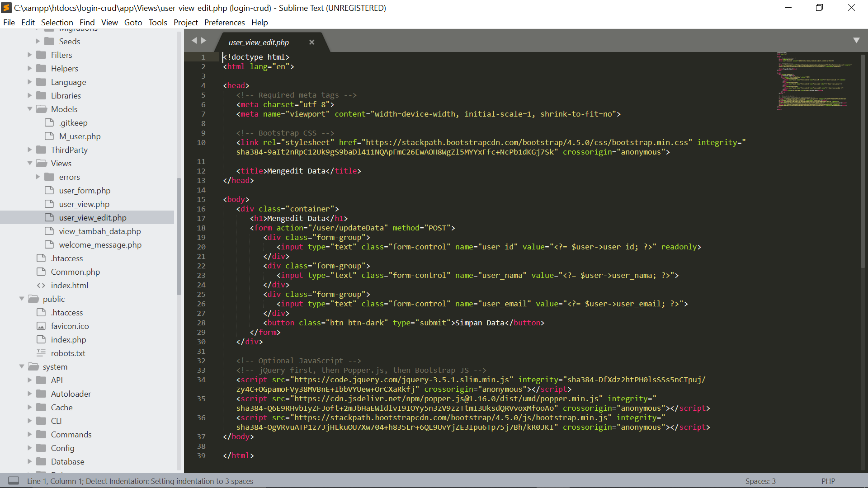Change indentation via Spaces: 3
The image size is (868, 488).
point(760,481)
